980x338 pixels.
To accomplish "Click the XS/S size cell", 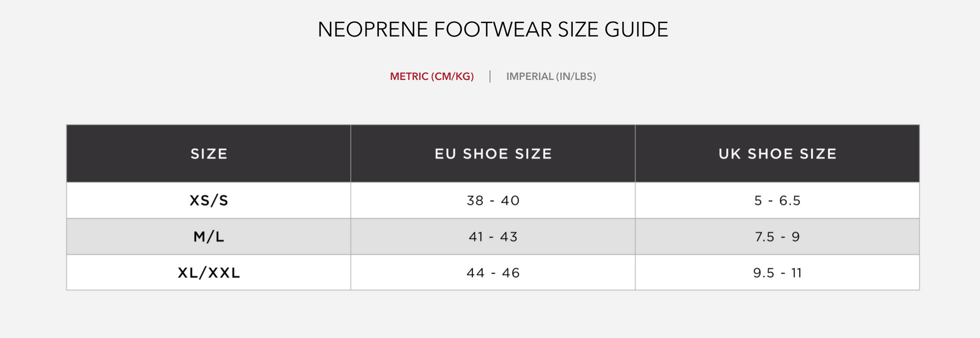I will click(x=209, y=201).
